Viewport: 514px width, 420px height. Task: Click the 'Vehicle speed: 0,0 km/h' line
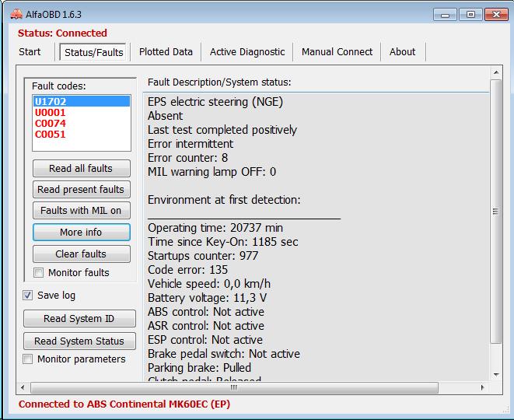click(209, 284)
